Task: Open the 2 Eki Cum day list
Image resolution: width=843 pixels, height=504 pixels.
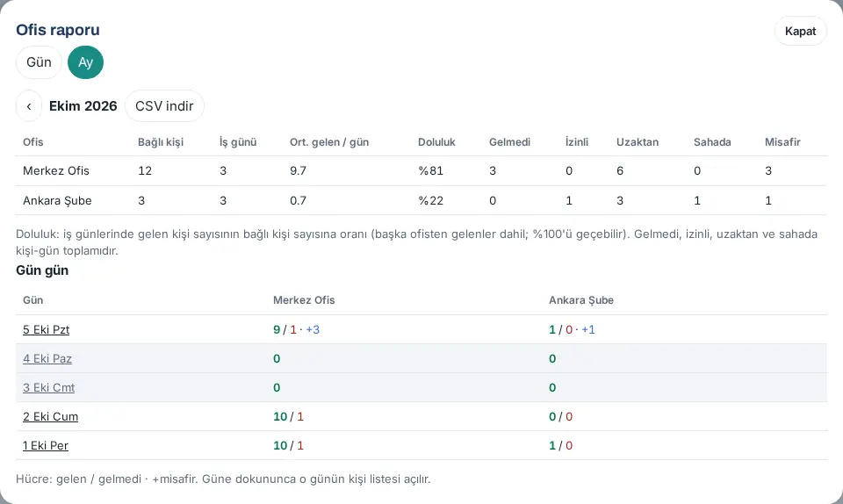Action: coord(51,416)
